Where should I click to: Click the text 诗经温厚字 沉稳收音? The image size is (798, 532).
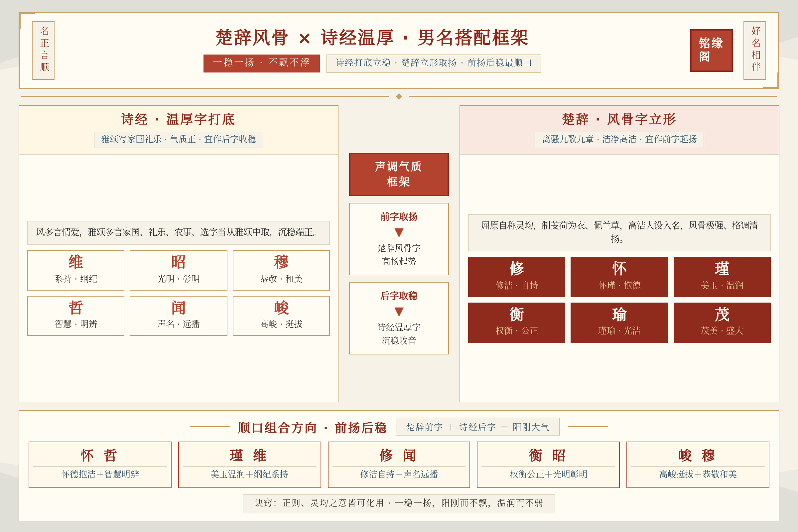pyautogui.click(x=399, y=334)
